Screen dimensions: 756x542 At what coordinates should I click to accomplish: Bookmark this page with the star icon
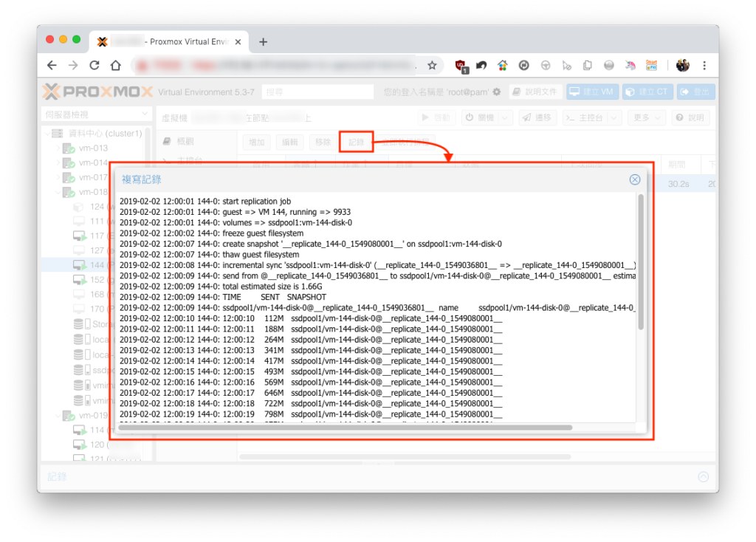(432, 66)
